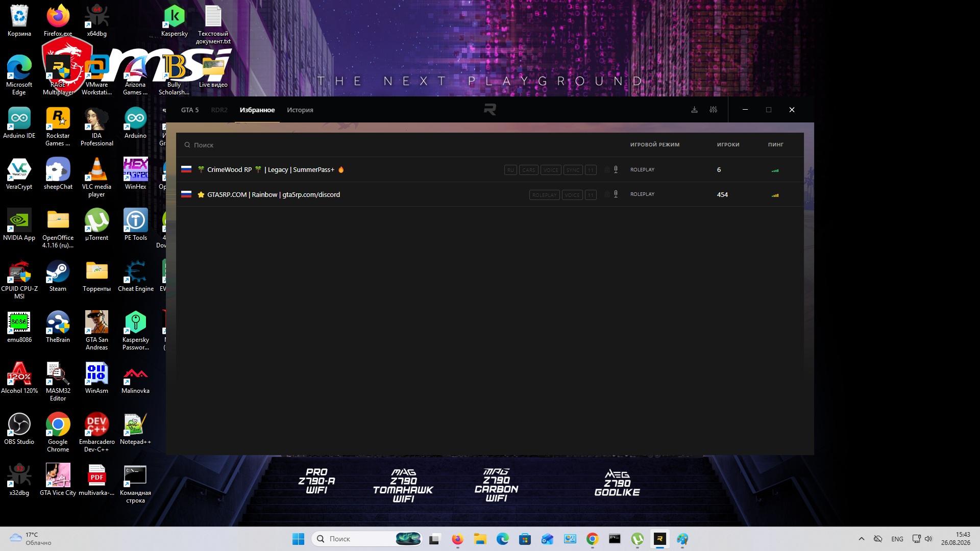Switch to the RDR2 tab
The height and width of the screenshot is (551, 980).
(219, 110)
